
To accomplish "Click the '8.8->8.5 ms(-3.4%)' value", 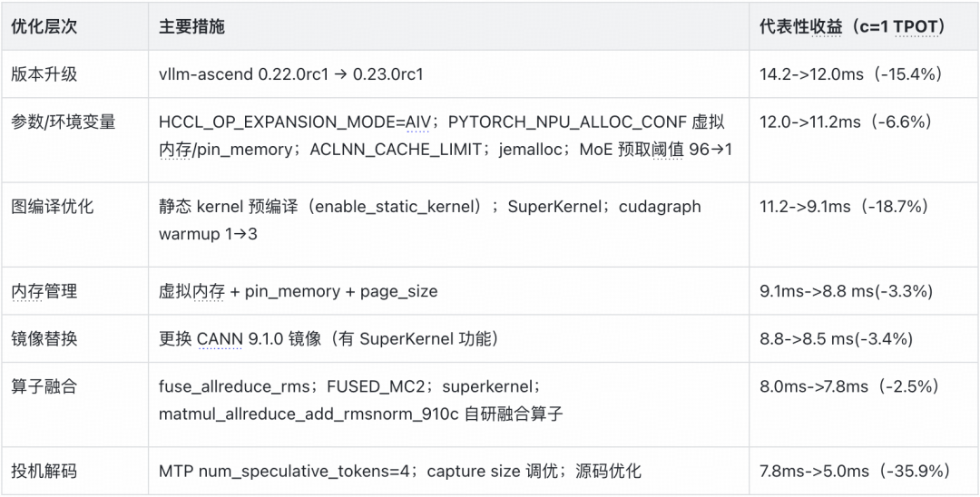I will 837,339.
